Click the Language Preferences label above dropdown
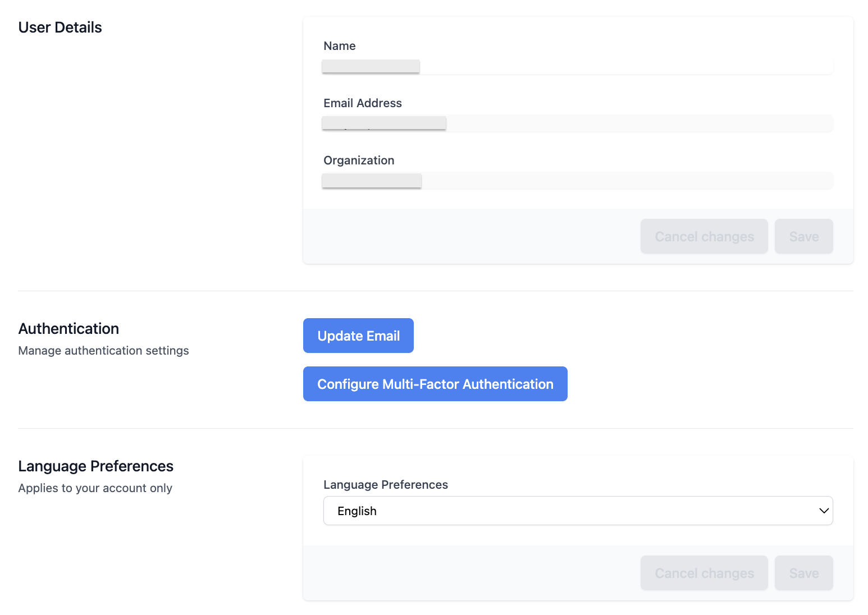The image size is (868, 615). click(x=386, y=485)
